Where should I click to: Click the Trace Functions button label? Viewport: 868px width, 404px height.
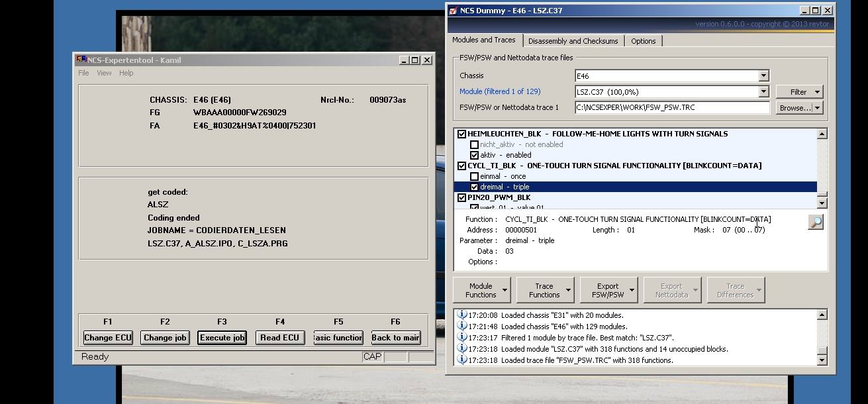(x=544, y=291)
